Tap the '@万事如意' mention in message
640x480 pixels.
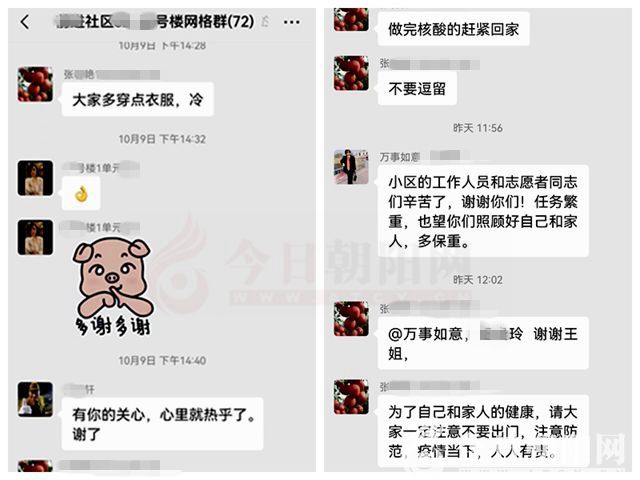(x=425, y=334)
